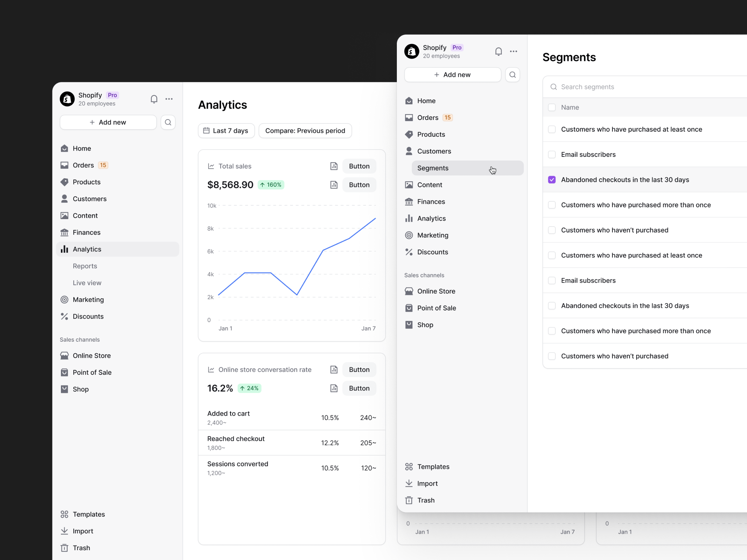
Task: Click Trash at bottom of Analytics sidebar
Action: 81,548
